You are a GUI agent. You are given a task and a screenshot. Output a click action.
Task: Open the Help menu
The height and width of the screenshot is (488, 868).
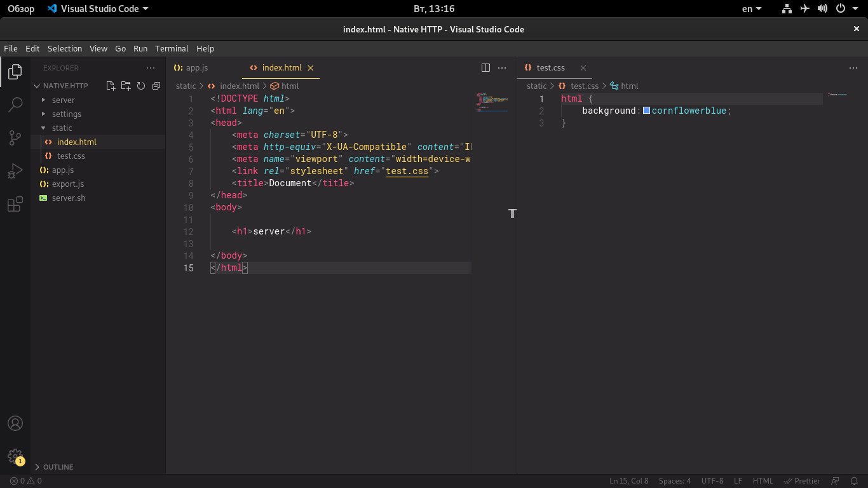pos(205,48)
